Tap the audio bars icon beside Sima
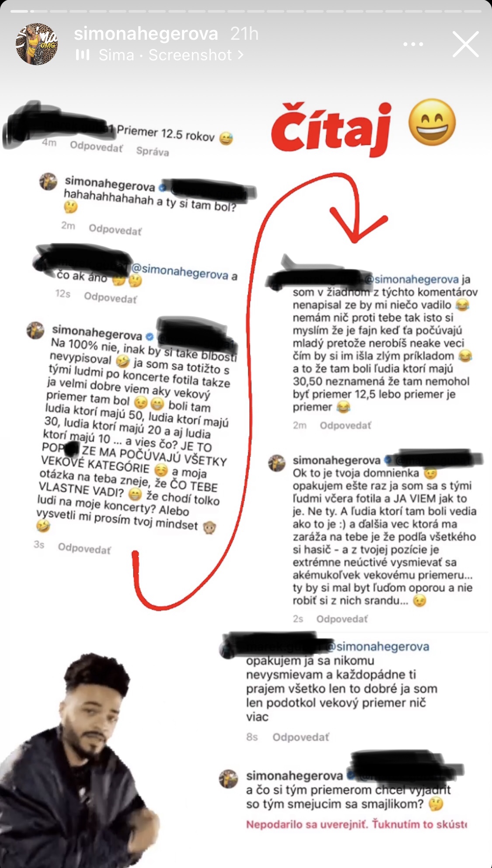 (83, 55)
